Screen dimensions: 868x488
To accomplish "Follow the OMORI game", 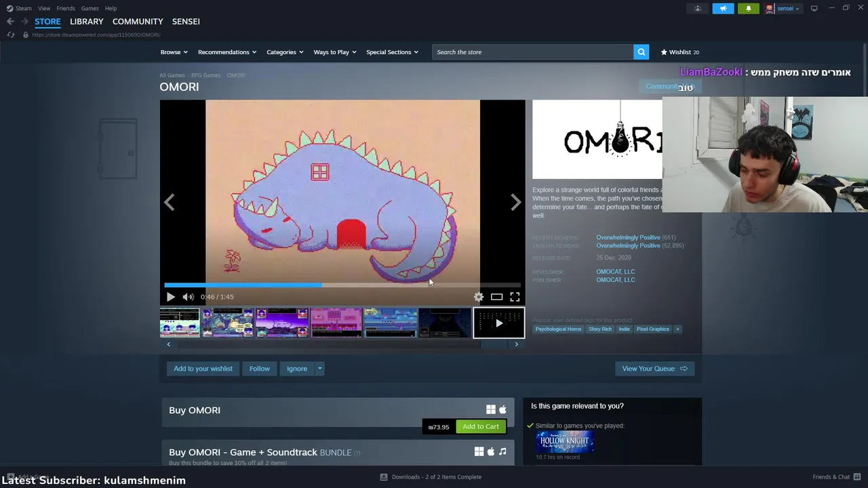I will pyautogui.click(x=260, y=369).
